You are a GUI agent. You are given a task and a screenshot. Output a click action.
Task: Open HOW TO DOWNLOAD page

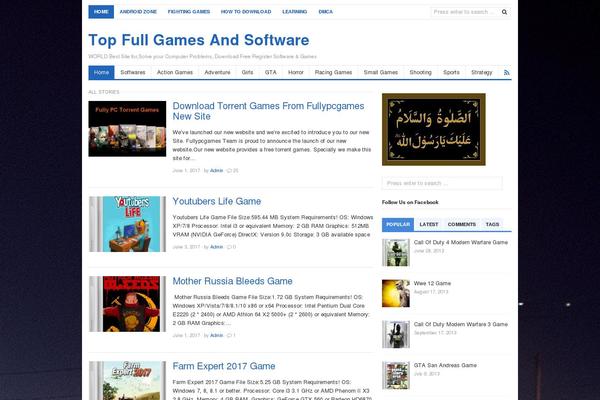pos(246,12)
